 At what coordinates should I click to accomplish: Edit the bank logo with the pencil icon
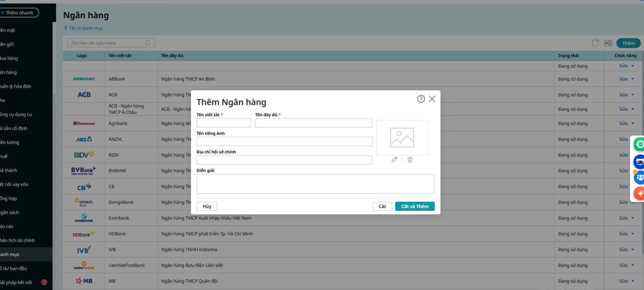tap(394, 160)
